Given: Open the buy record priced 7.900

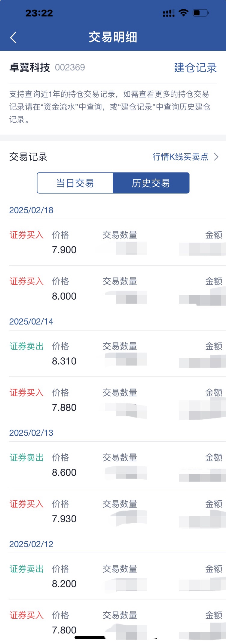Looking at the screenshot, I should (118, 242).
